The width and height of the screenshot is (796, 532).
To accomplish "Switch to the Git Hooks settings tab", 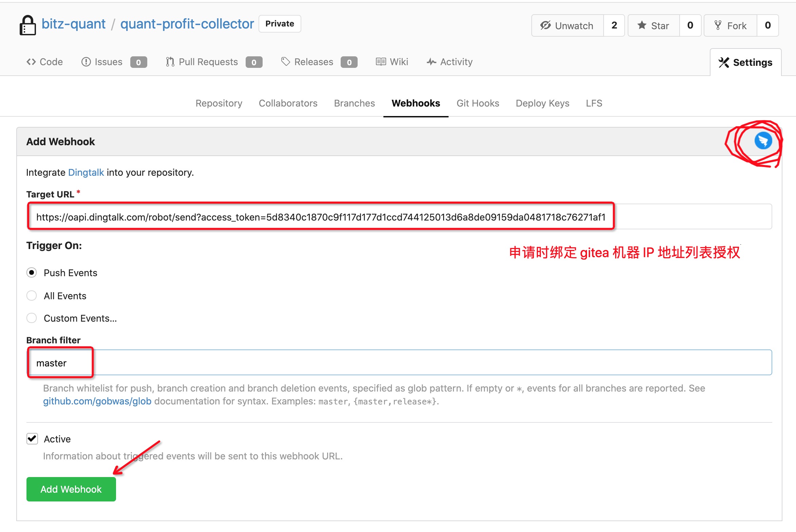I will (478, 103).
